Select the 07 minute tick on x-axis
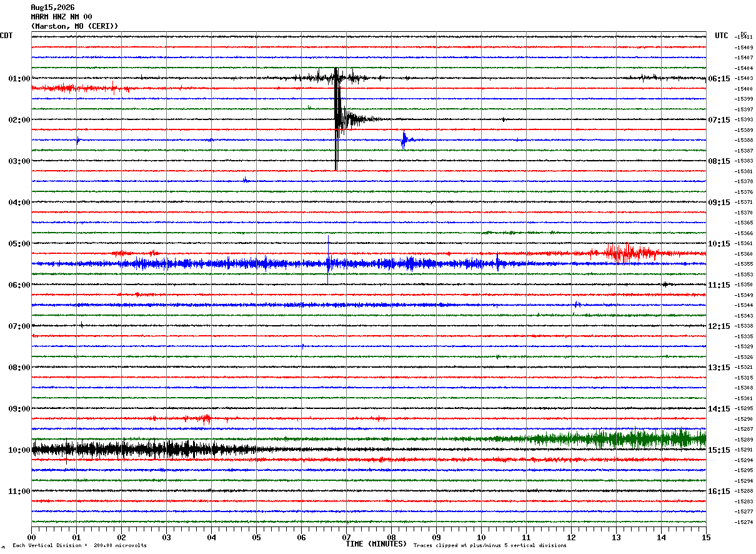 (346, 537)
